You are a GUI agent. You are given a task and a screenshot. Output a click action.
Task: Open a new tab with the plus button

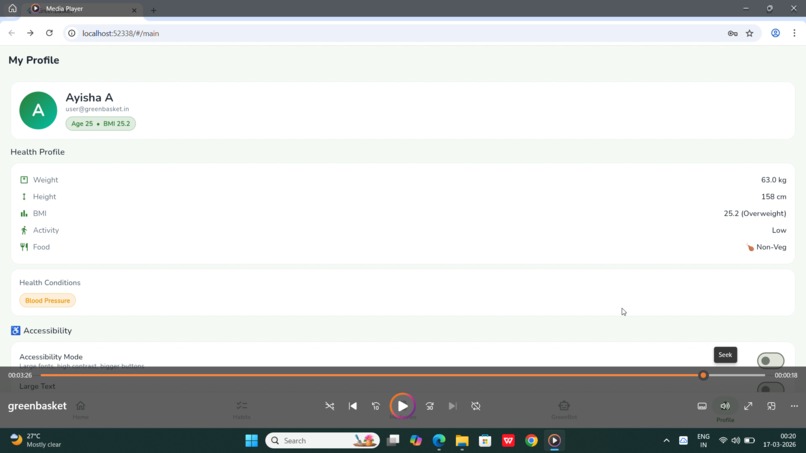tap(153, 10)
